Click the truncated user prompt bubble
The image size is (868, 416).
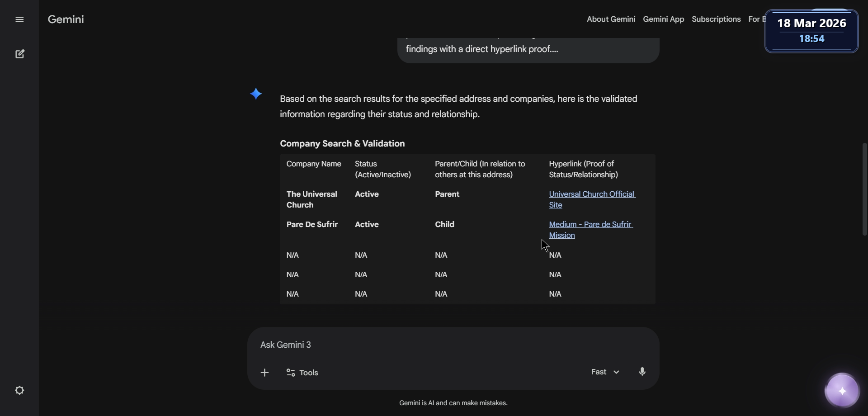528,50
